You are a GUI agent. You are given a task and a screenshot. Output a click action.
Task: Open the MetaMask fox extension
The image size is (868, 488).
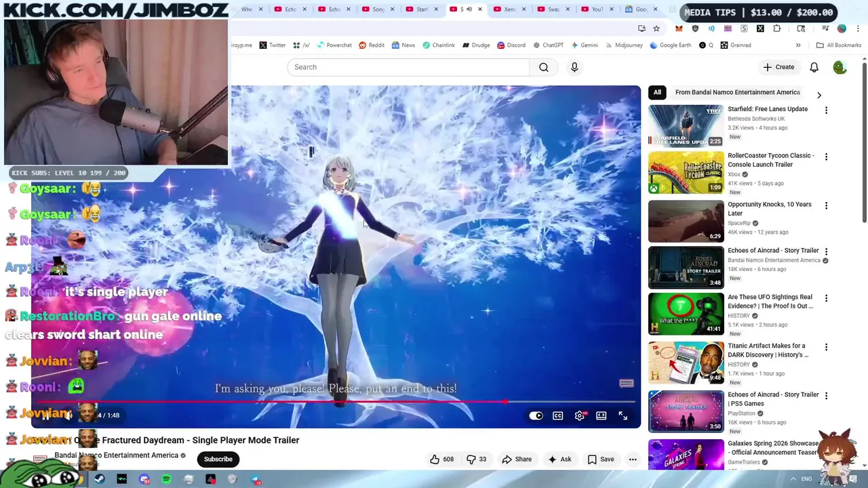[x=679, y=28]
